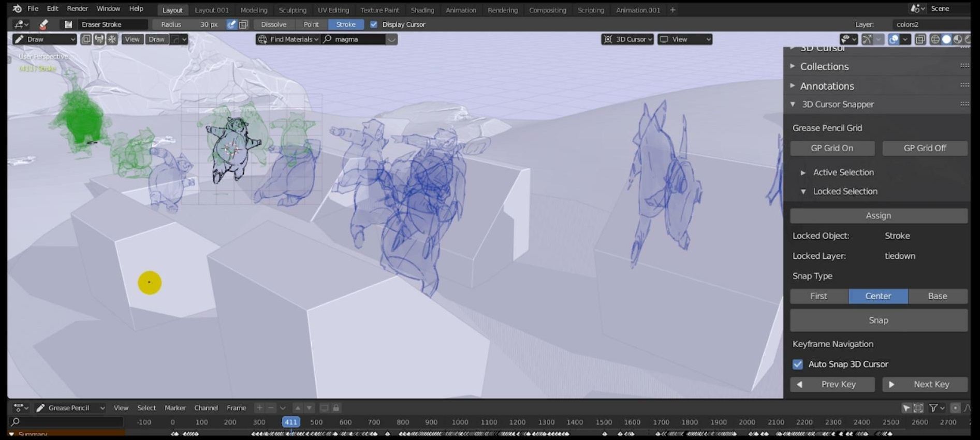Collapse the Locked Selection section
This screenshot has height=440, width=980.
pyautogui.click(x=845, y=192)
